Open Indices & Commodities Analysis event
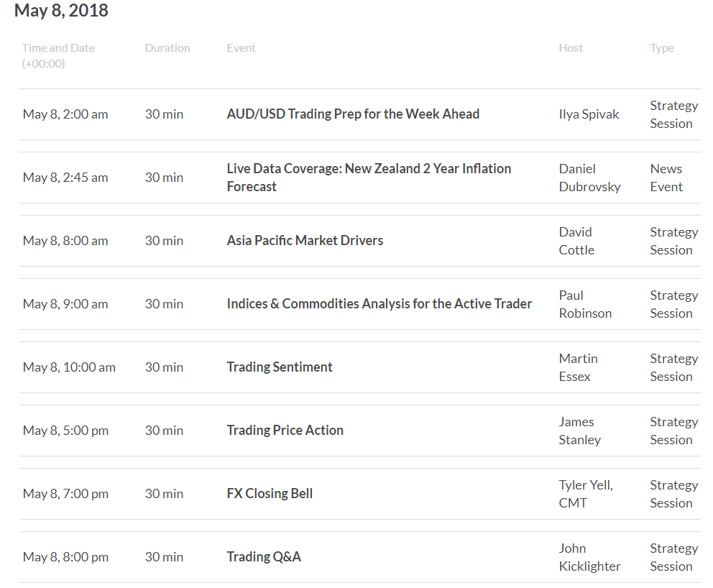 pos(379,303)
